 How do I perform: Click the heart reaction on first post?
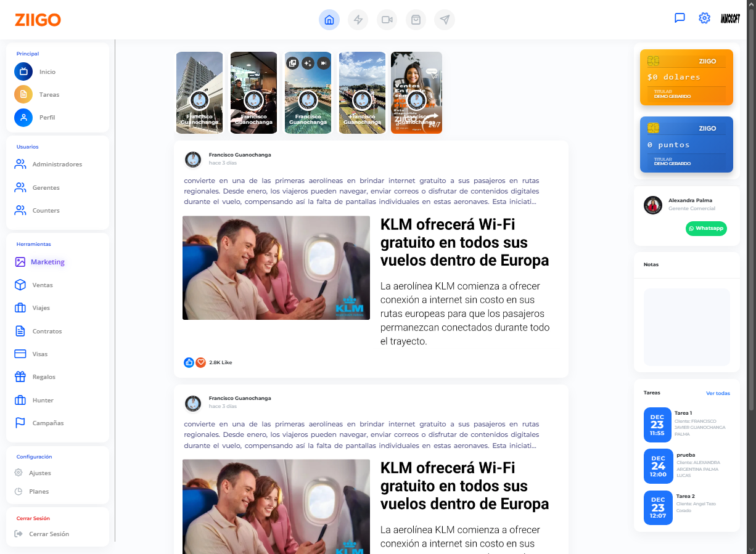pos(200,362)
